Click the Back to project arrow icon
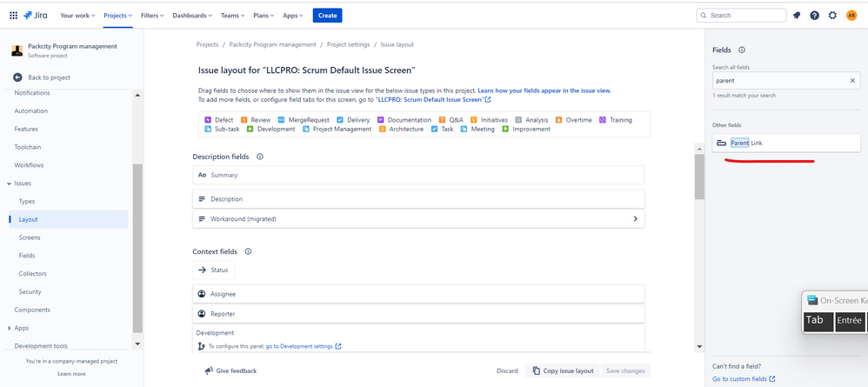Screen dimensions: 868x387 point(17,77)
